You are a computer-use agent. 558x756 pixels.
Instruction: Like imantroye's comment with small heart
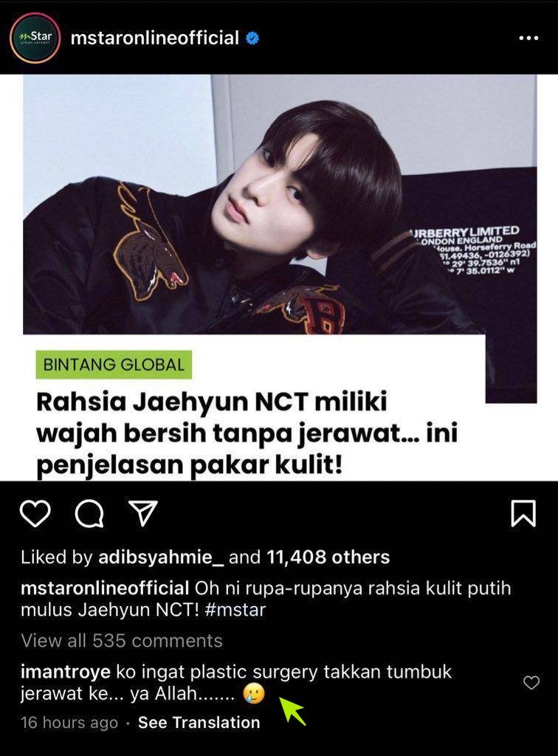point(531,682)
